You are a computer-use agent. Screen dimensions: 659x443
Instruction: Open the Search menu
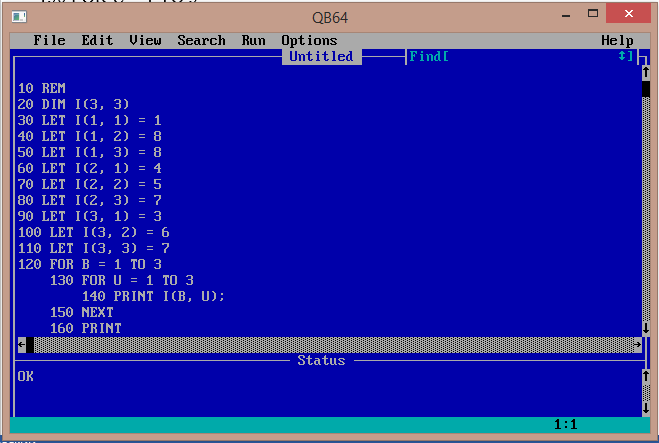pyautogui.click(x=201, y=40)
